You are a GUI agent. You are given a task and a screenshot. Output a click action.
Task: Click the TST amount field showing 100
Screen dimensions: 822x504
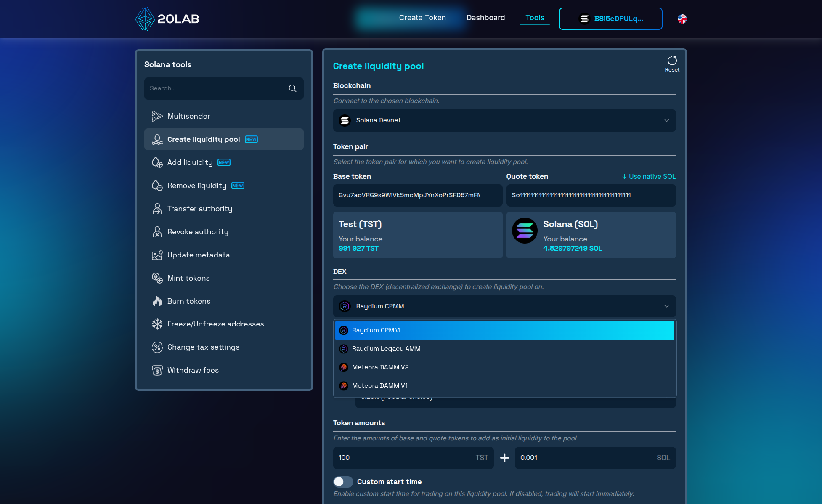pyautogui.click(x=413, y=458)
